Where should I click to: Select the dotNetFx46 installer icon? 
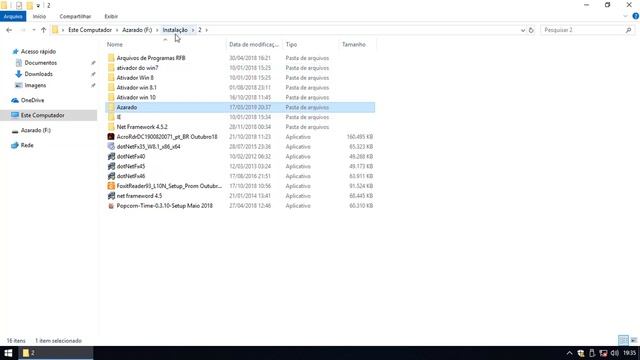click(x=111, y=176)
